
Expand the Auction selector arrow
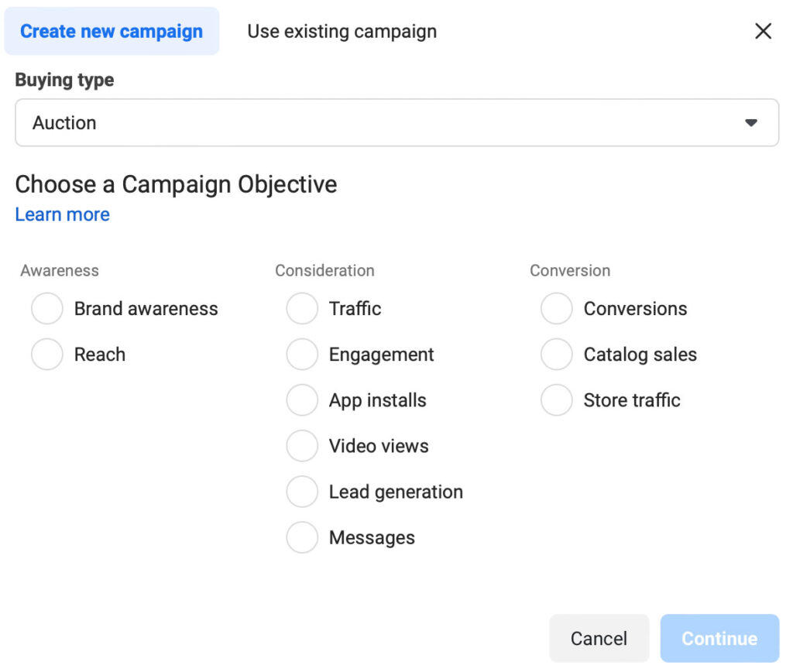(750, 122)
